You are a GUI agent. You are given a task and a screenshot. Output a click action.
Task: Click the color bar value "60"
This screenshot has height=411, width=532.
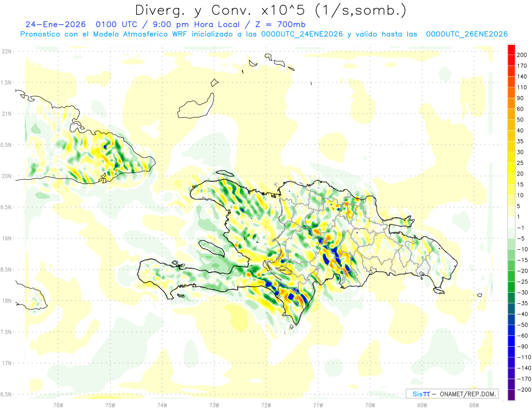[x=520, y=109]
